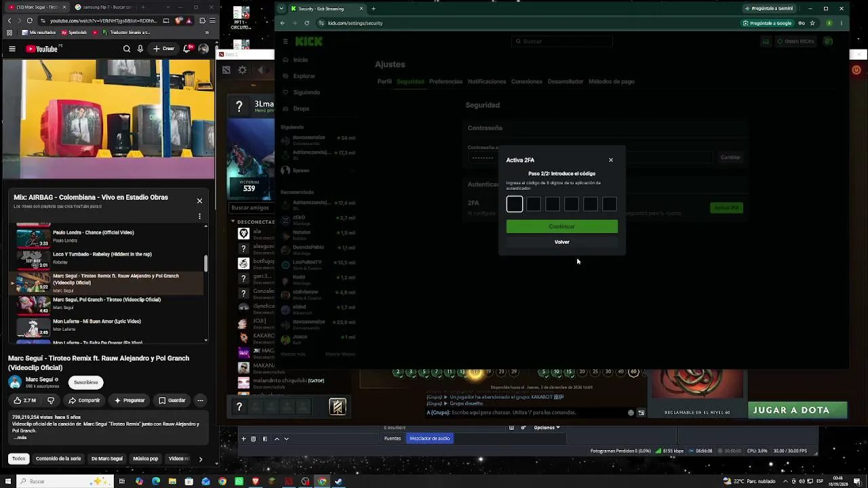Click the JUGAR A DOTA button
This screenshot has height=488, width=868.
(798, 410)
